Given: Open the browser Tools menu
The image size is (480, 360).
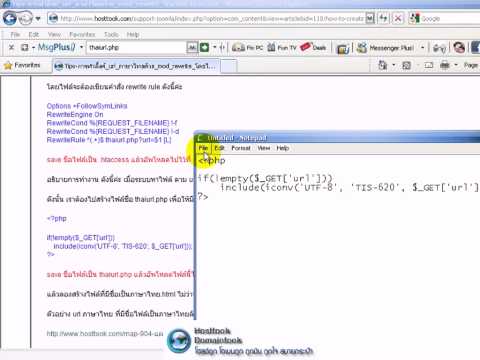Looking at the screenshot, I should click(111, 34).
